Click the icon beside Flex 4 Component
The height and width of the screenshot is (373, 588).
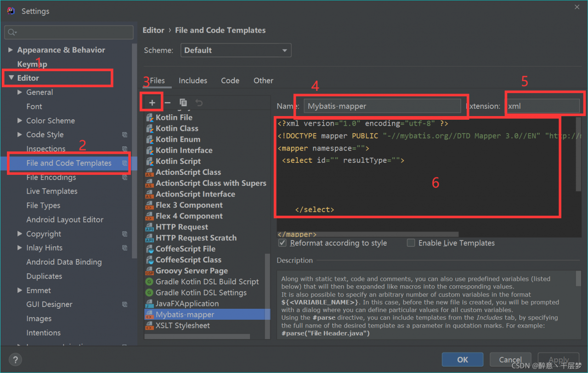[x=150, y=216]
